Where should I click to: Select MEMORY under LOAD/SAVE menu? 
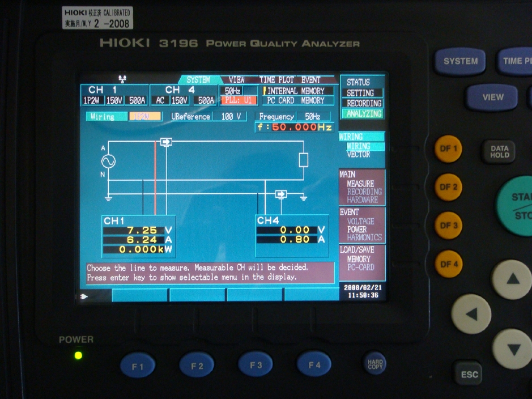[x=359, y=259]
